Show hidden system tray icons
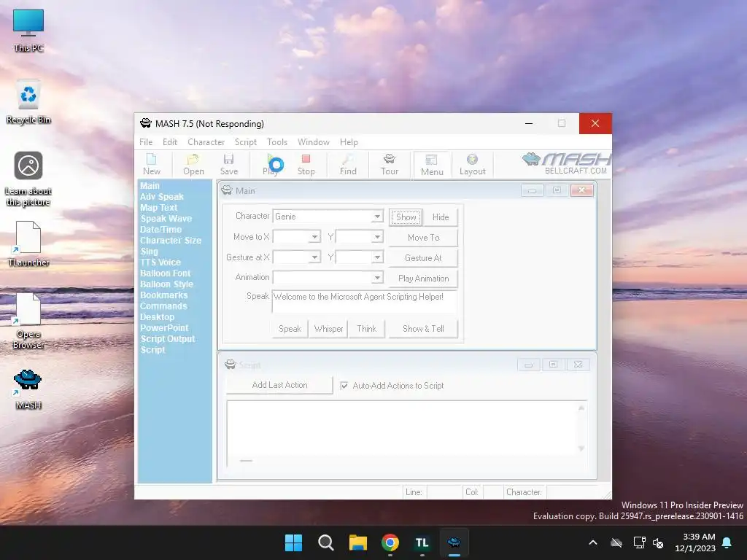The width and height of the screenshot is (747, 560). click(x=593, y=542)
